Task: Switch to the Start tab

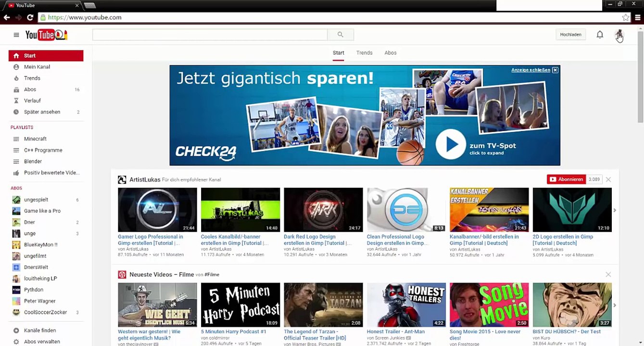Action: click(339, 53)
